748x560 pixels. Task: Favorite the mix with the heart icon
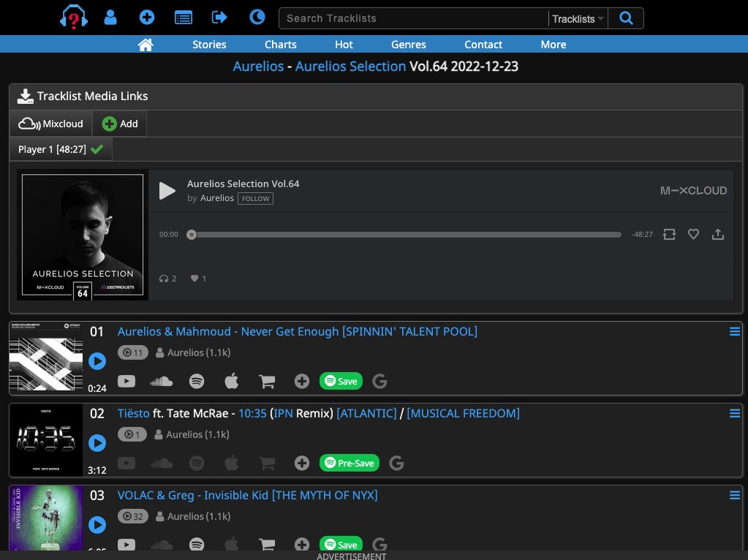click(693, 234)
